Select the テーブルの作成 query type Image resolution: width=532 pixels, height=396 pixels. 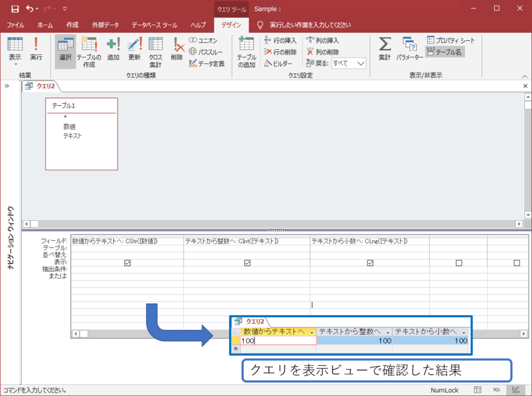pos(89,51)
